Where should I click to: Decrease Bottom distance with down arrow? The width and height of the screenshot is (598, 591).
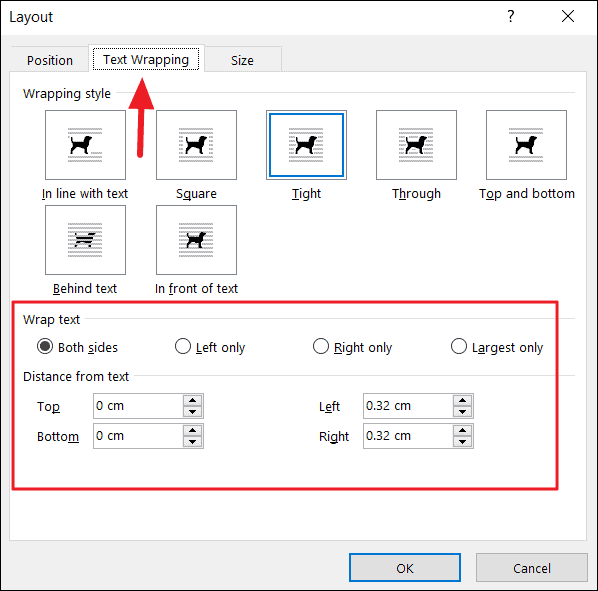click(x=193, y=442)
